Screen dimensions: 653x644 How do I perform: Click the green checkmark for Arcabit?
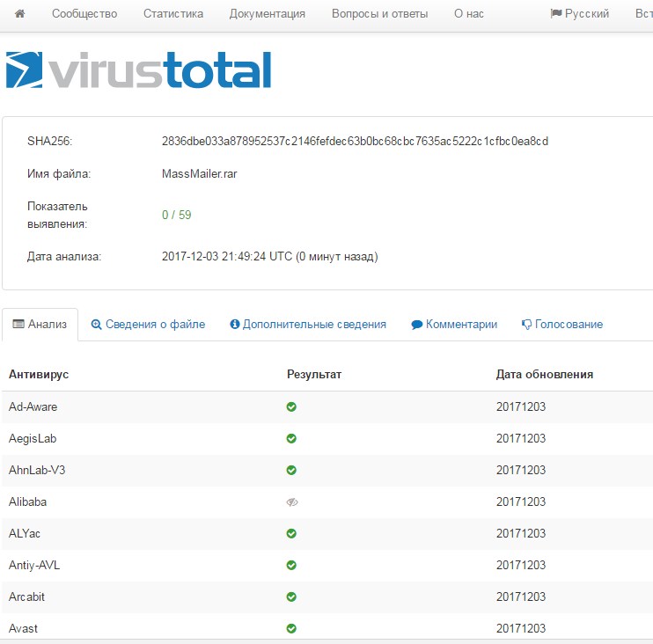coord(291,596)
